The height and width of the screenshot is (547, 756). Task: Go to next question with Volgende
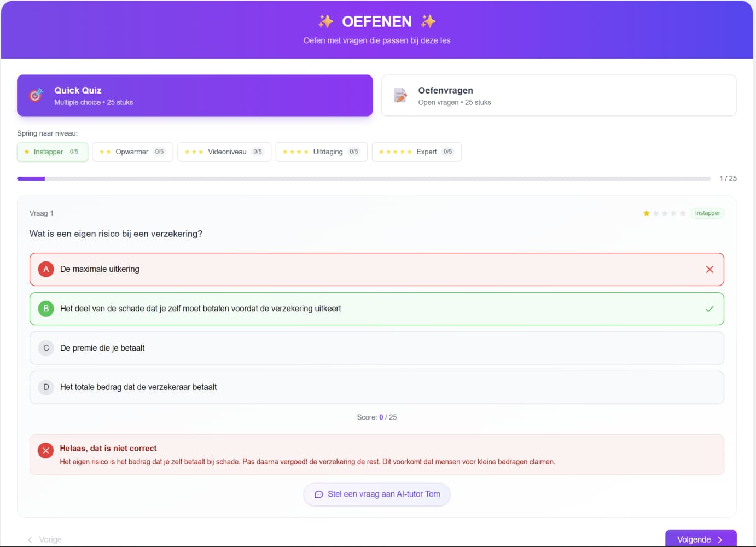click(701, 539)
